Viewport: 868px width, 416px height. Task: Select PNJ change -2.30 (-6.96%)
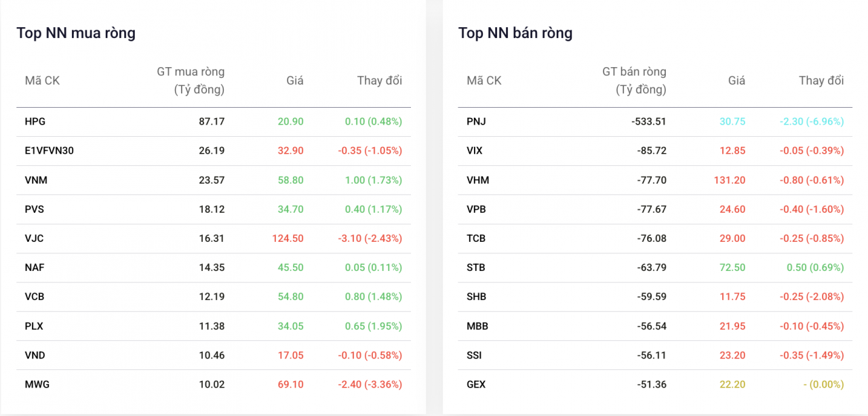click(812, 121)
